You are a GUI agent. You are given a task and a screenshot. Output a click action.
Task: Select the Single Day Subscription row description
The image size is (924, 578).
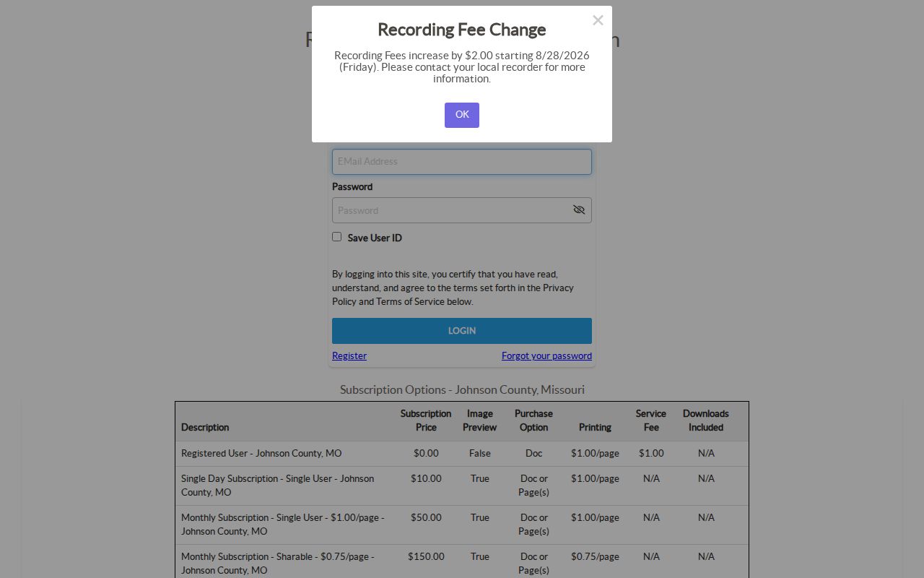coord(278,486)
